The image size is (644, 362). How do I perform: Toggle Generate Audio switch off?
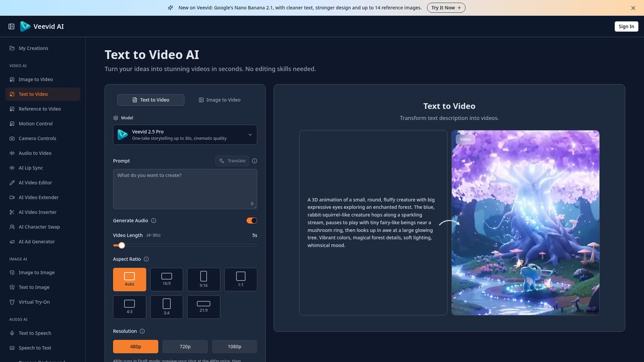[x=252, y=221]
